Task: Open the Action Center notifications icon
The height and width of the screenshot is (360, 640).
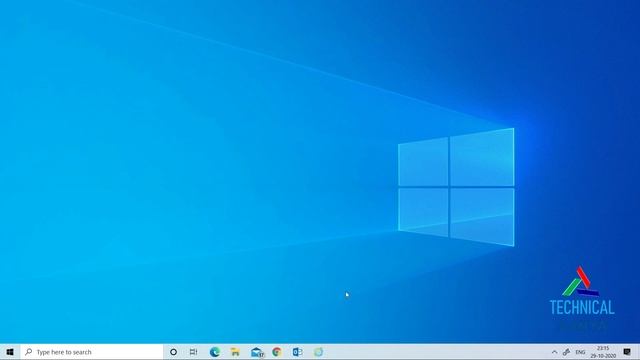Action: (x=627, y=352)
